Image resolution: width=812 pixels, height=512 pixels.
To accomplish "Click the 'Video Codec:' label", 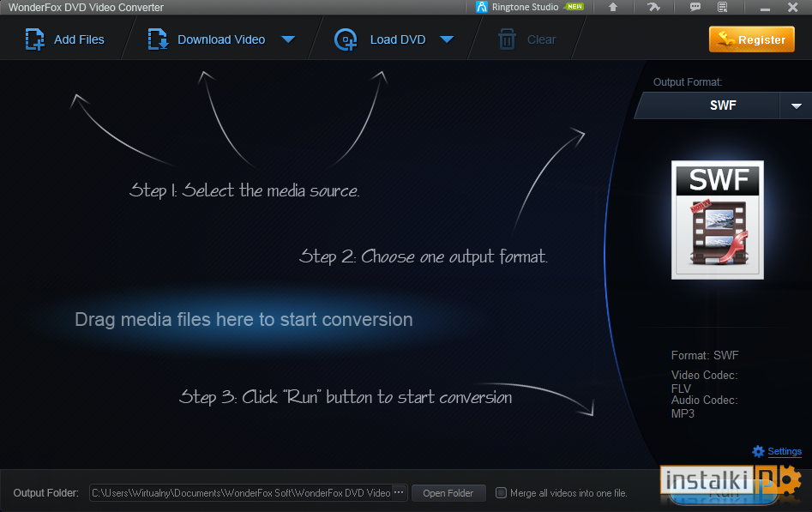I will (704, 375).
